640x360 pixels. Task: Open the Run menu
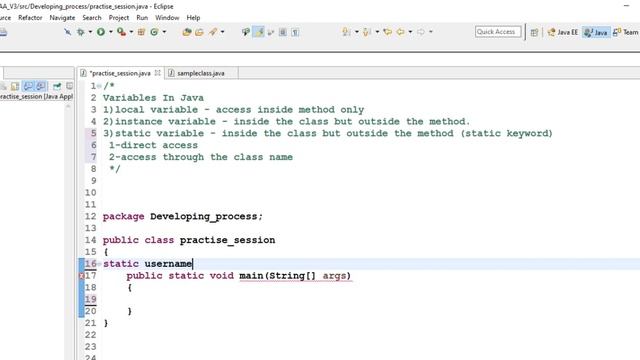click(142, 18)
